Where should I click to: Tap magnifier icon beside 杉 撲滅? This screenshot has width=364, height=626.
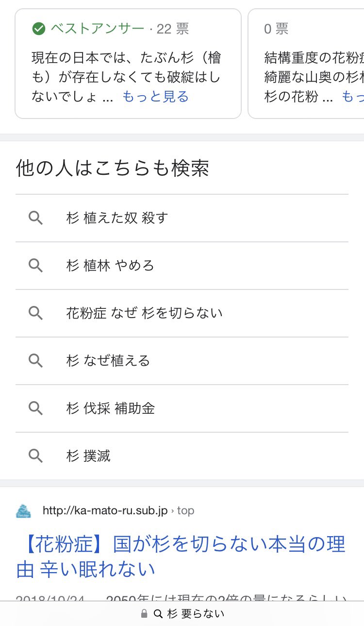(x=35, y=456)
